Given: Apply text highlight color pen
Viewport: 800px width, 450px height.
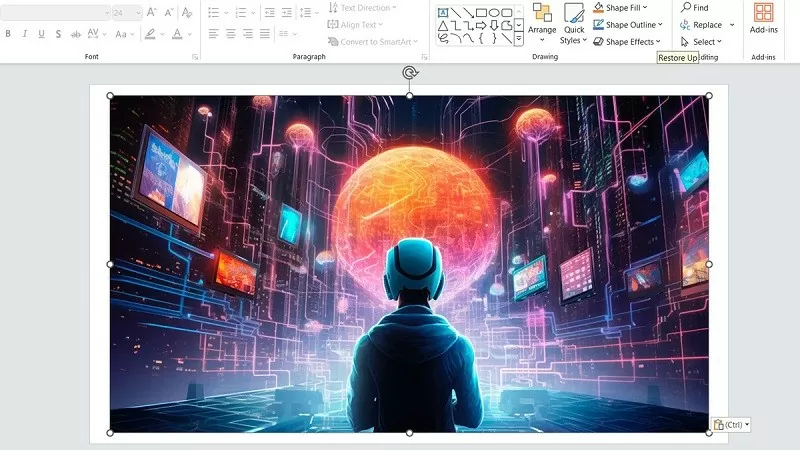Looking at the screenshot, I should click(x=150, y=34).
